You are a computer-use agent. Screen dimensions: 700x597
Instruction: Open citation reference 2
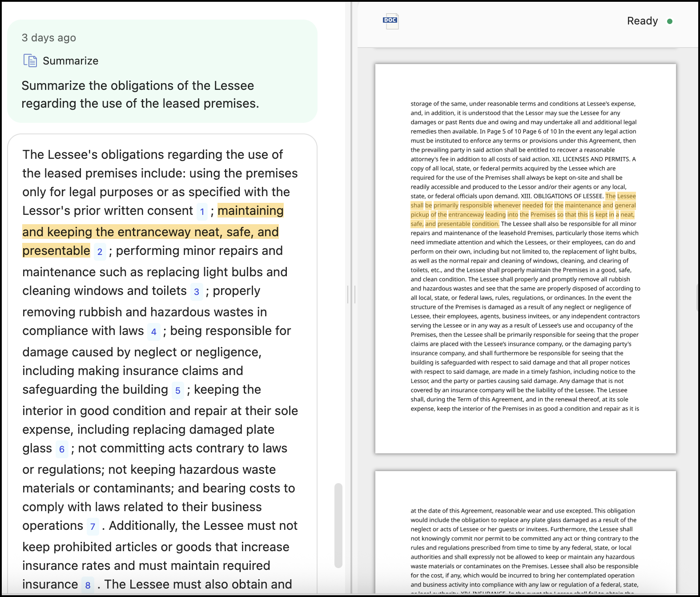coord(100,252)
